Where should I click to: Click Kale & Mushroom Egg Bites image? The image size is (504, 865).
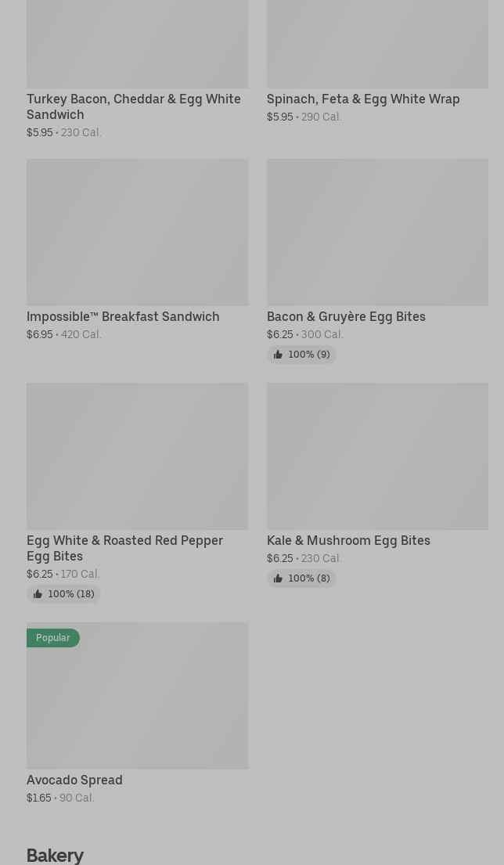coord(377,456)
